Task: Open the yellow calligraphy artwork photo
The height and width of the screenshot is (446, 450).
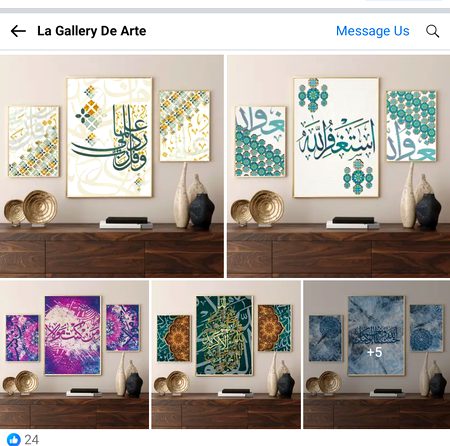Action: [x=112, y=166]
